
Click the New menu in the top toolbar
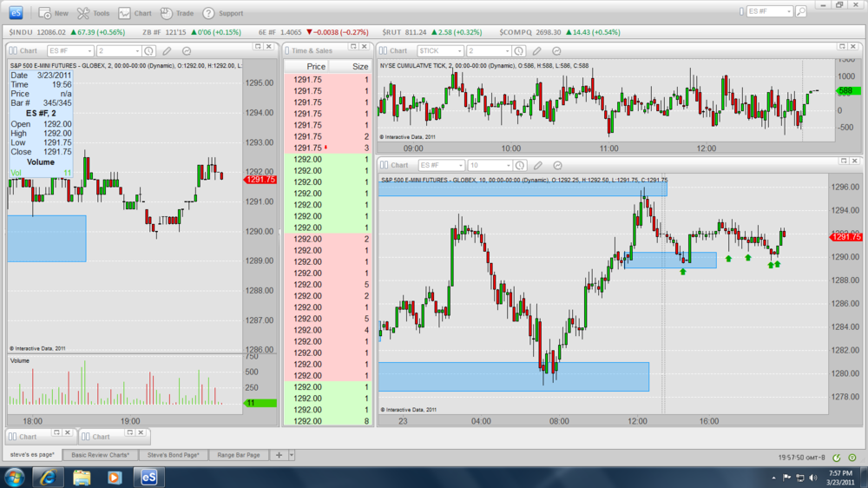(53, 13)
